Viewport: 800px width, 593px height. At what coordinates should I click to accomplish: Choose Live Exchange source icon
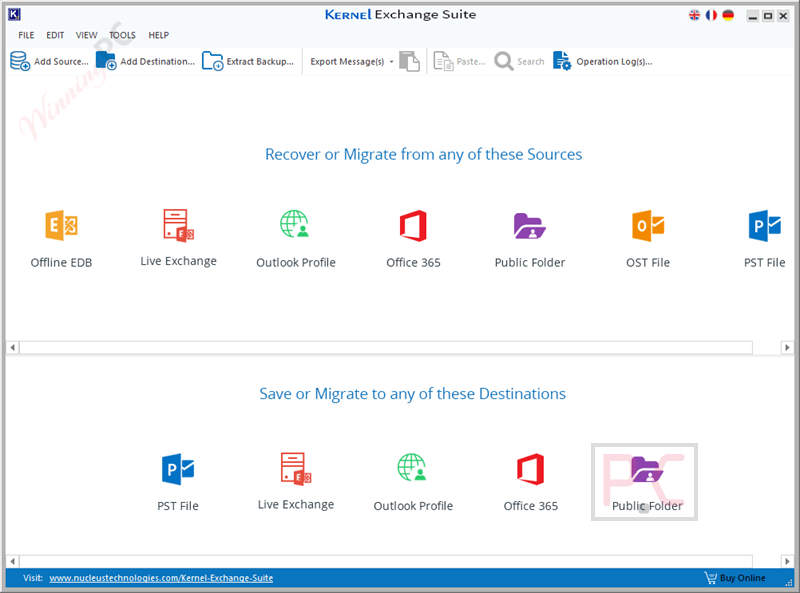(x=179, y=238)
